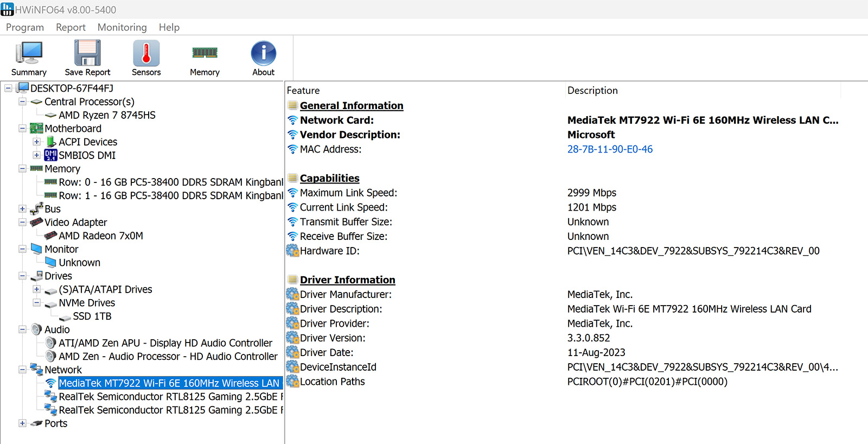The height and width of the screenshot is (444, 868).
Task: Select the second RealTek RTL8125 Gaming 2.5GbE entry
Action: tap(171, 410)
